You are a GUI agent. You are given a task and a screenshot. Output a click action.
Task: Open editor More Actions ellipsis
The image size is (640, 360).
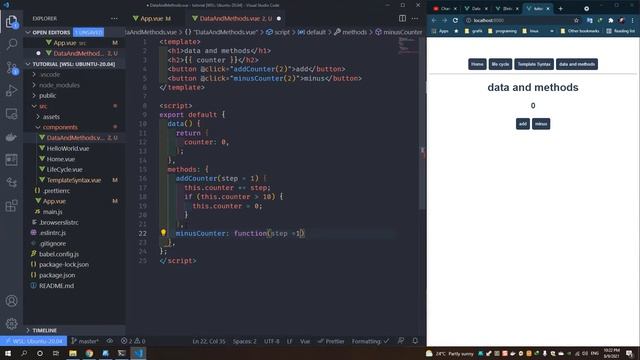coord(415,18)
